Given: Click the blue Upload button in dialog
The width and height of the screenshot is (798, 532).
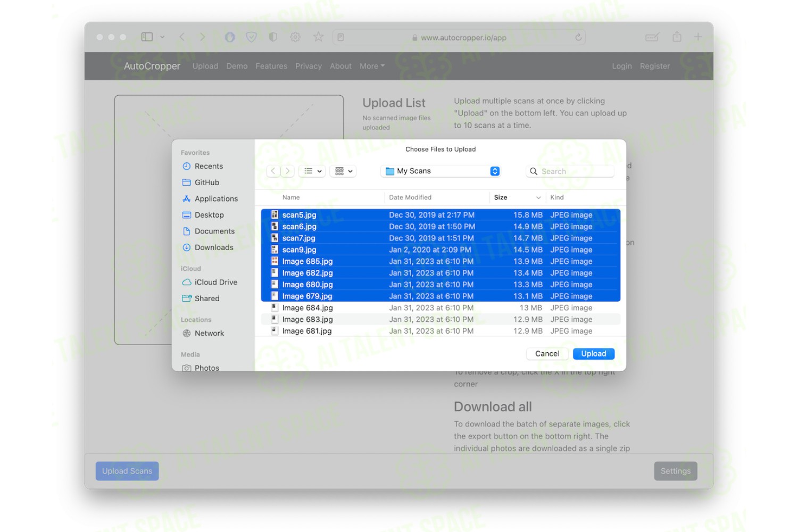Looking at the screenshot, I should point(594,354).
